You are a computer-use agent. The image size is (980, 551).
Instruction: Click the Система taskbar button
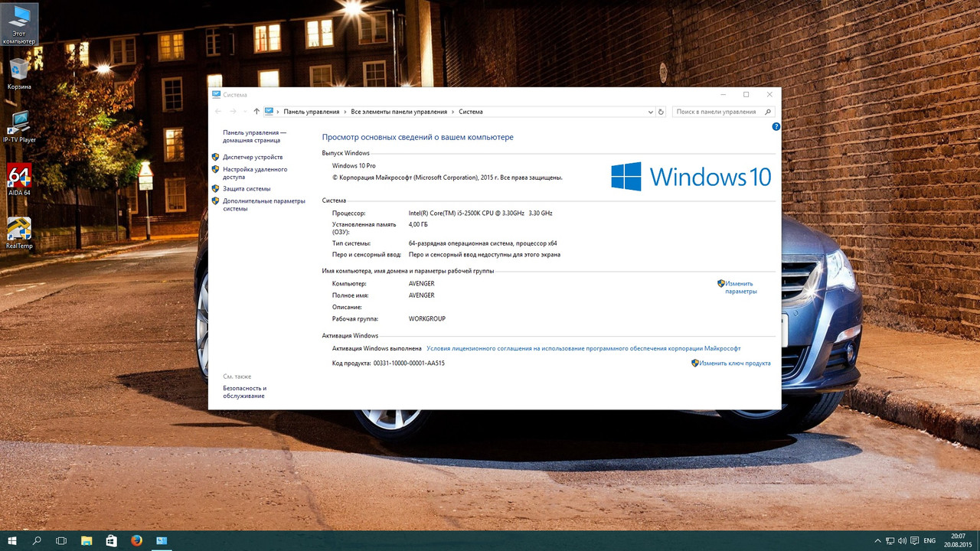[162, 541]
